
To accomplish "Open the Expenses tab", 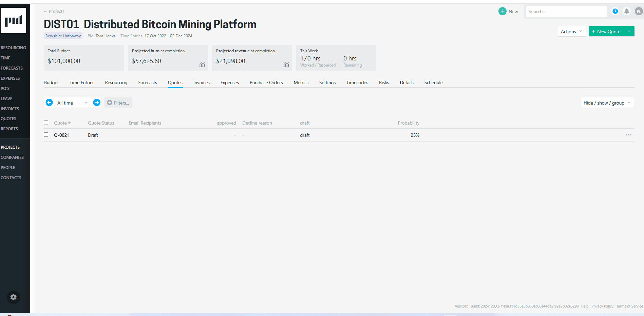I will click(230, 82).
